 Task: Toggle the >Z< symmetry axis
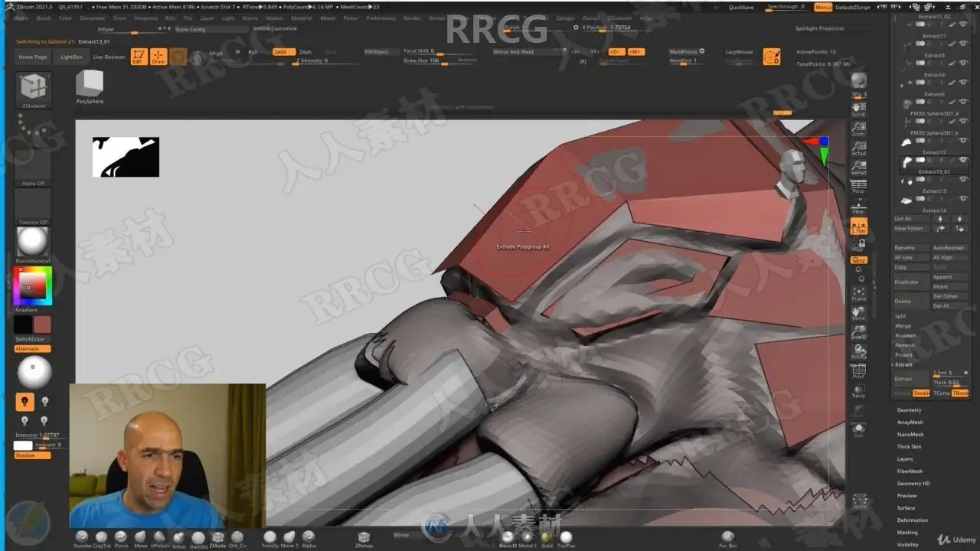tap(616, 52)
